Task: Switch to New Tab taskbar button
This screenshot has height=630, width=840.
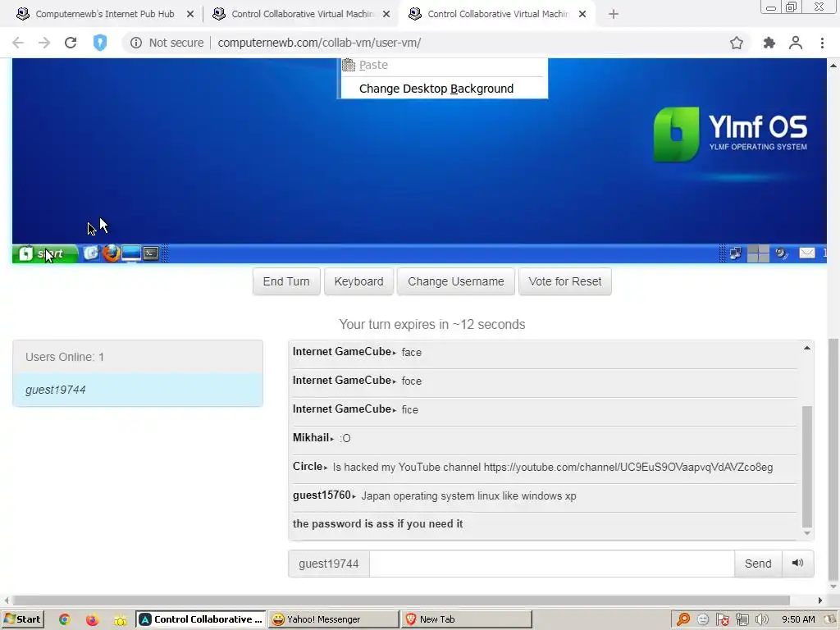Action: 467,619
